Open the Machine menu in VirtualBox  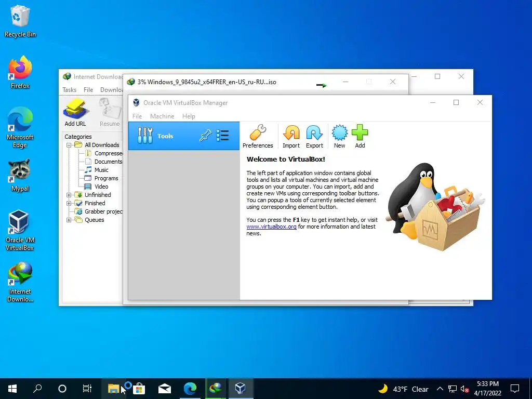pos(162,116)
